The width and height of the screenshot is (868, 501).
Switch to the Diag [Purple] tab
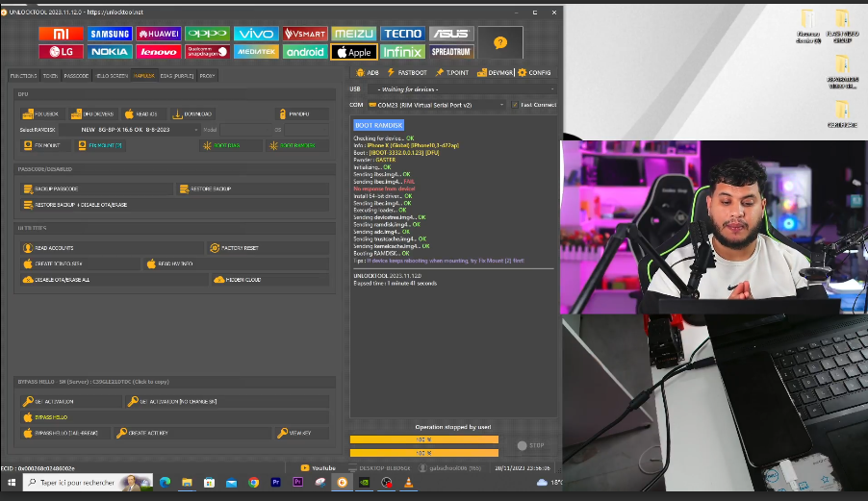click(177, 76)
